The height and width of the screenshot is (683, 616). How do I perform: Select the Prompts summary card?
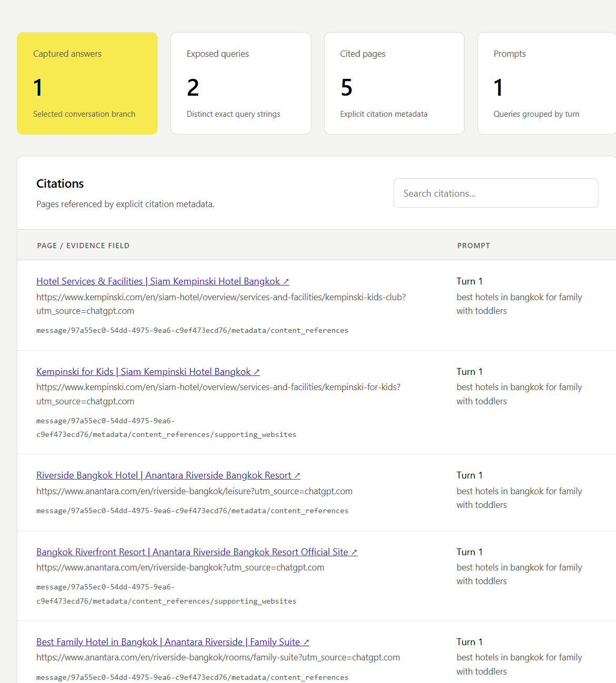coord(547,83)
